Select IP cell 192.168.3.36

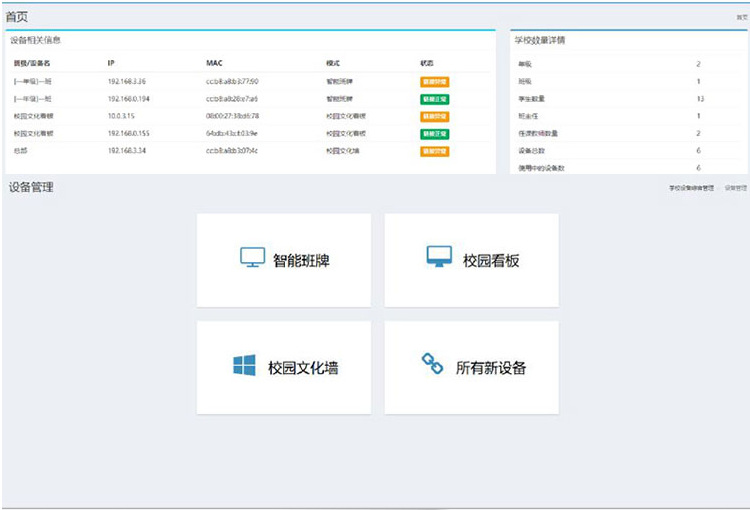127,81
